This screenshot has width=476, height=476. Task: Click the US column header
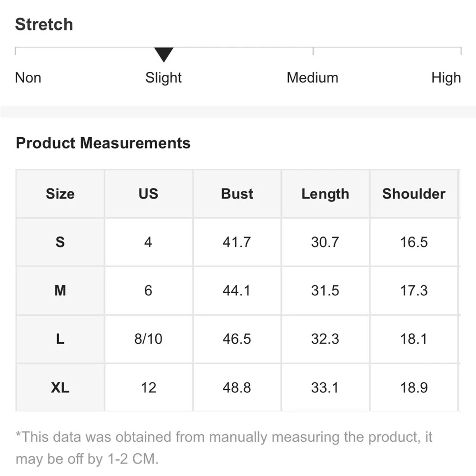149,194
